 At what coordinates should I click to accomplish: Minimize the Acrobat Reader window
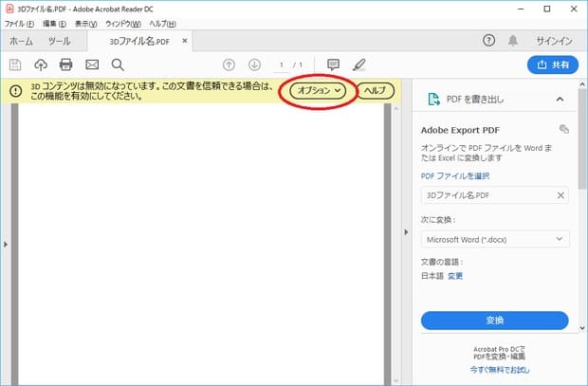[x=521, y=9]
